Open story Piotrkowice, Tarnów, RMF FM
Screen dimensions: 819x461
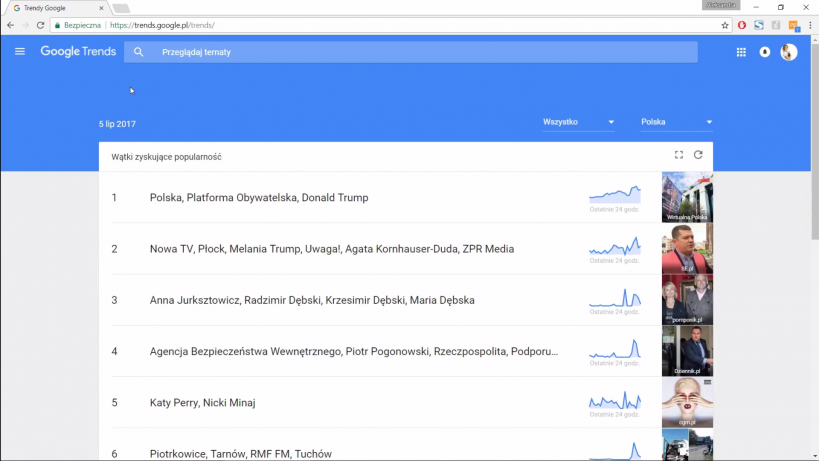pos(241,454)
